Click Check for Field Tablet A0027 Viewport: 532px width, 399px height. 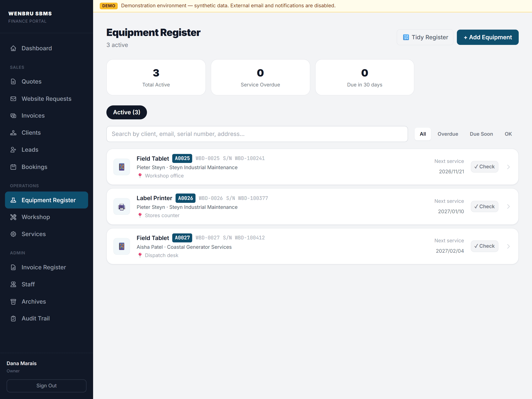(x=484, y=246)
